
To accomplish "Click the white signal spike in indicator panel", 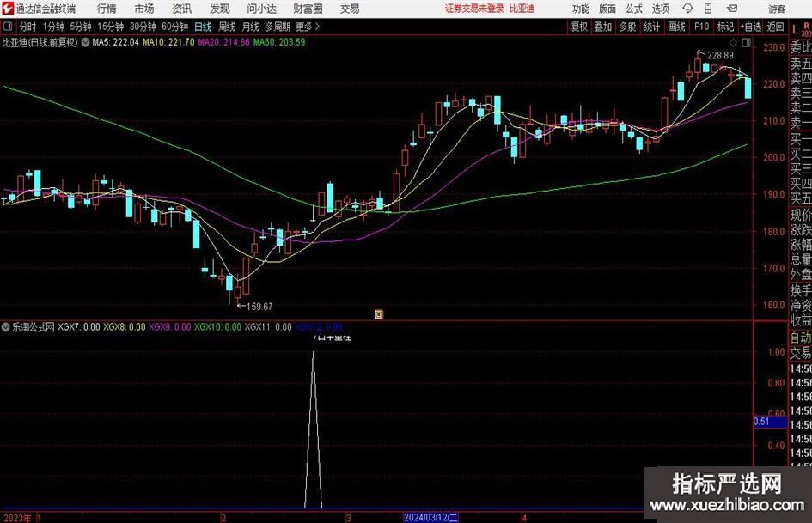I will 313,429.
